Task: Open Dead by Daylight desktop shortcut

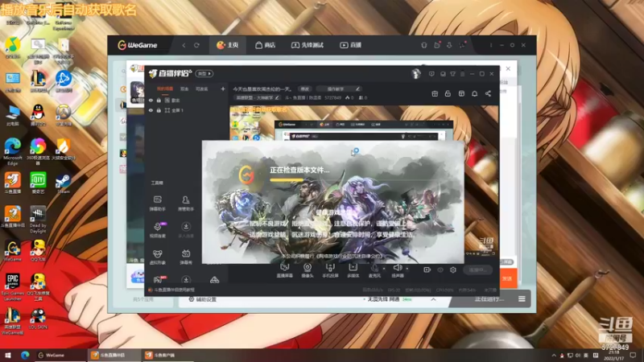Action: 38,220
